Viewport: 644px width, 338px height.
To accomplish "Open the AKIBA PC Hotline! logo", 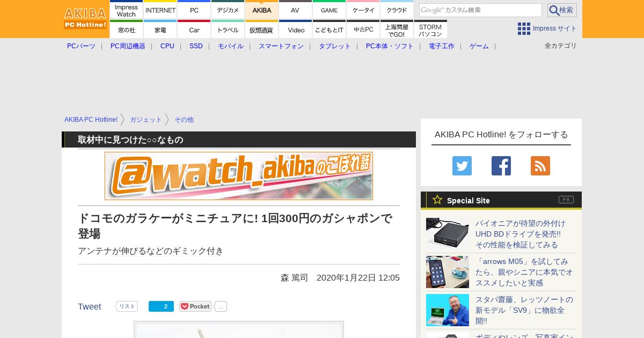I will pyautogui.click(x=86, y=19).
